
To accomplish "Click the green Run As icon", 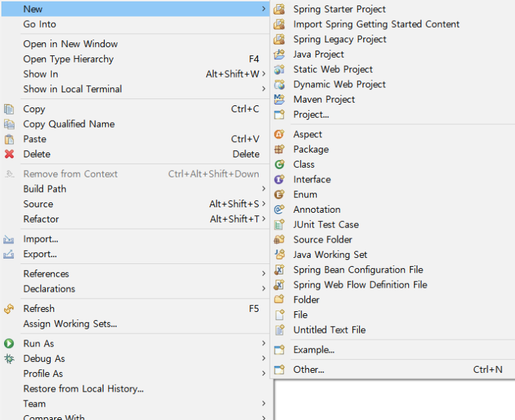I will pyautogui.click(x=9, y=344).
